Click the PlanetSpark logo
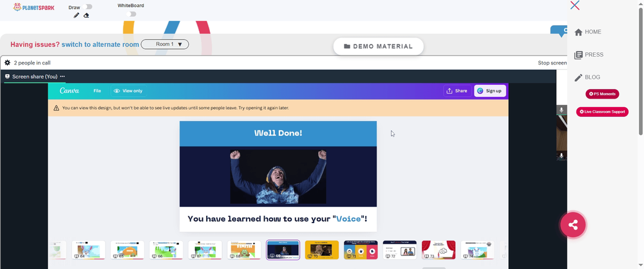The width and height of the screenshot is (644, 269). pyautogui.click(x=33, y=7)
